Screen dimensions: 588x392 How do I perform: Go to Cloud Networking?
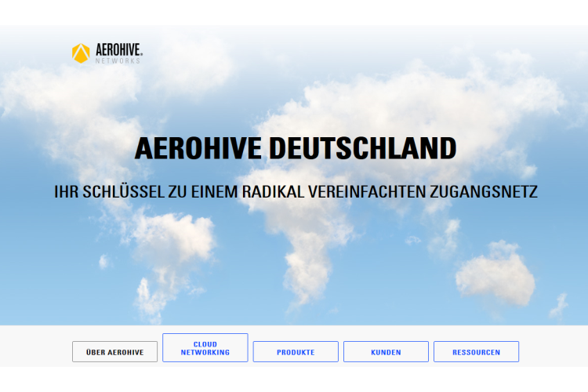pos(205,348)
